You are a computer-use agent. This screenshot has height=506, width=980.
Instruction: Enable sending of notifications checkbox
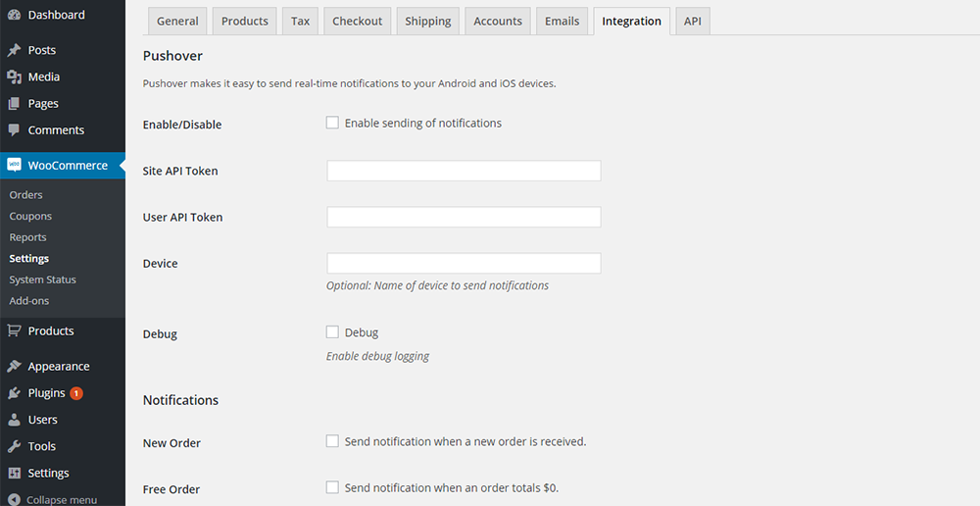pos(332,123)
